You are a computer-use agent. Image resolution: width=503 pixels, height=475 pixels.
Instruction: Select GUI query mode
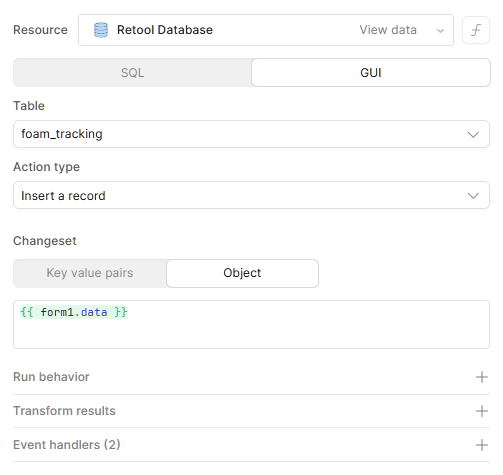(x=371, y=73)
